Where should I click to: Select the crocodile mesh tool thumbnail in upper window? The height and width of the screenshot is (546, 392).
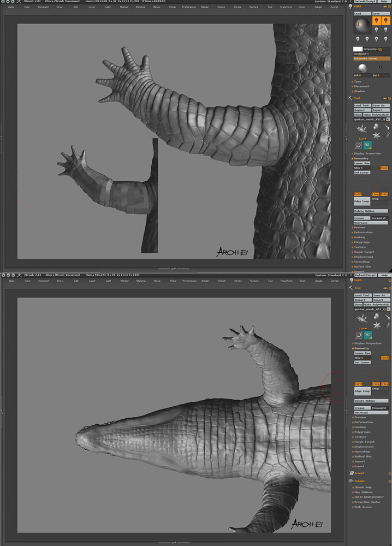click(x=361, y=128)
